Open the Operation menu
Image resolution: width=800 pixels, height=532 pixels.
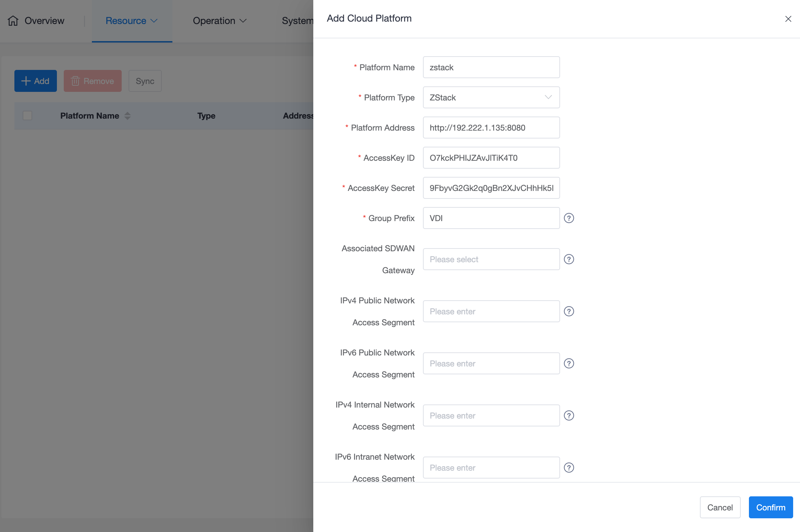[x=219, y=21]
